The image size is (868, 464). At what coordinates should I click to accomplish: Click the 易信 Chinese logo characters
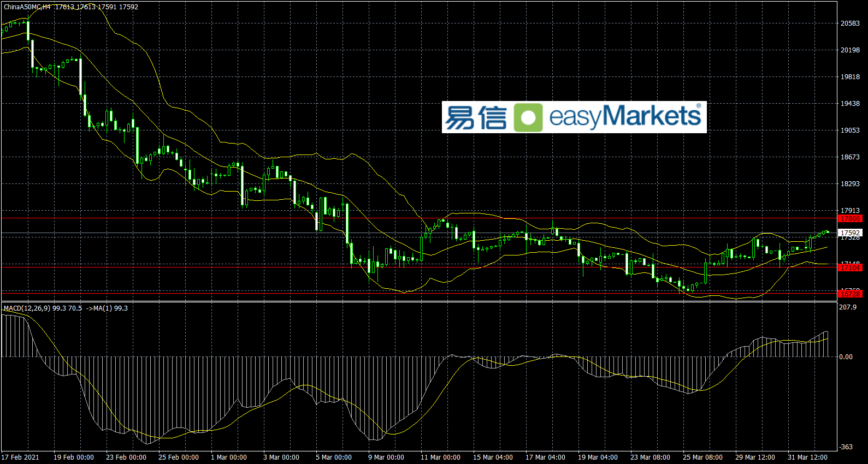click(476, 117)
